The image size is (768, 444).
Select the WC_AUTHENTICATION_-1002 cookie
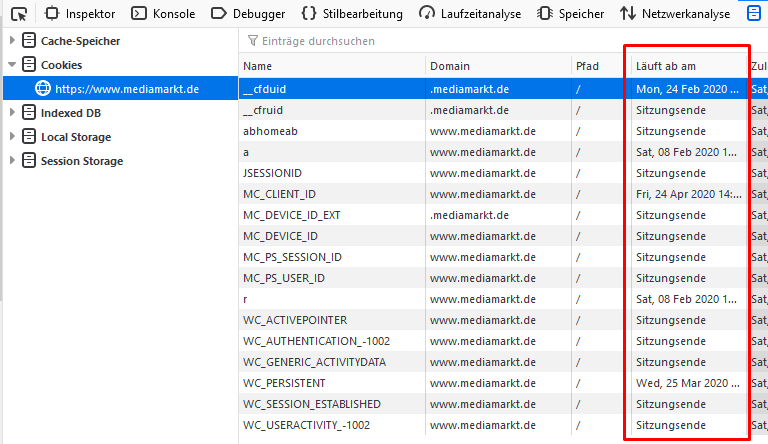(503, 342)
